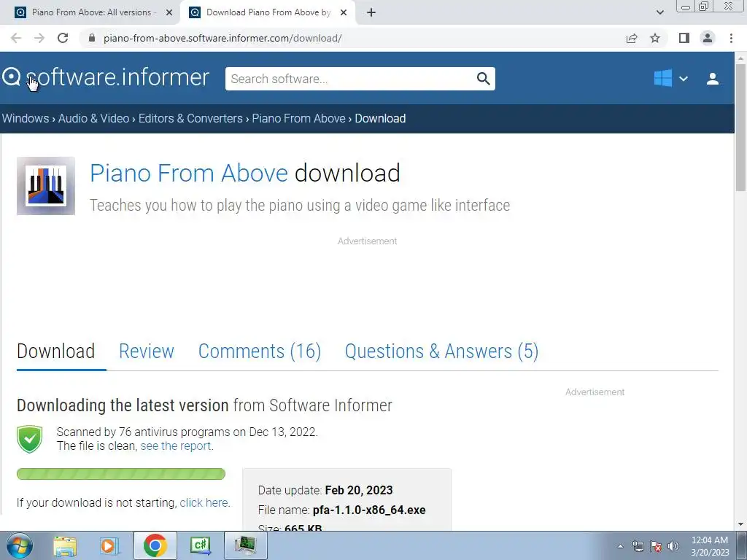Open 'Piano From Above' breadcrumb link
Viewport: 747px width, 560px height.
(298, 118)
